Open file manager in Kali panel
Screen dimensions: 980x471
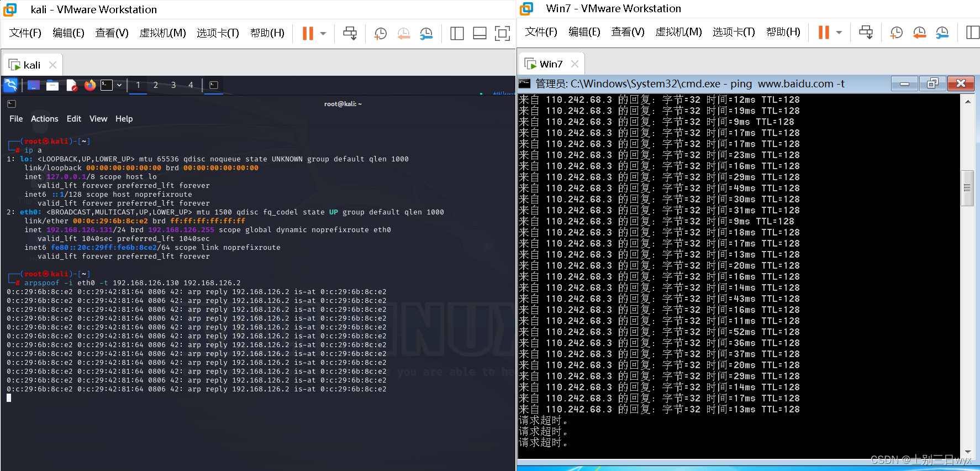pos(52,85)
